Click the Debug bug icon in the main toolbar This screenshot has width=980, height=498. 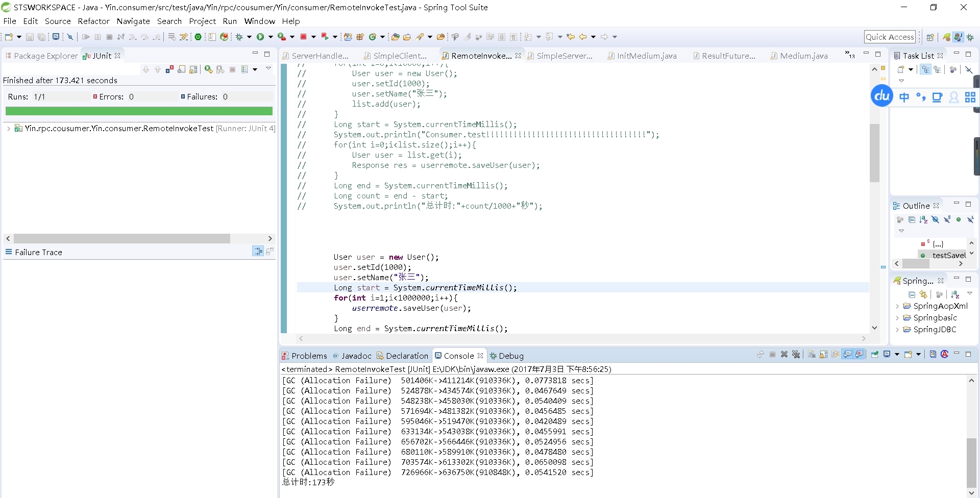tap(238, 37)
